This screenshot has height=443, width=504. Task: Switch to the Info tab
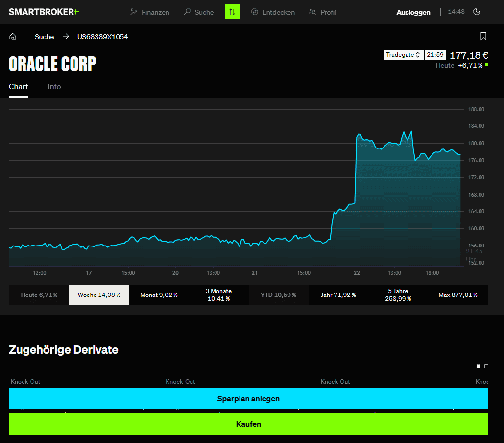click(54, 86)
